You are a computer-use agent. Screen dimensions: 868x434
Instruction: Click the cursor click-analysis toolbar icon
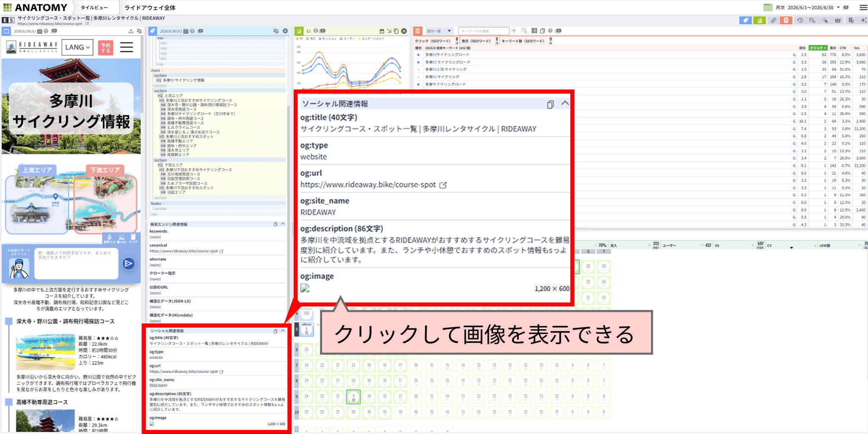(x=825, y=20)
